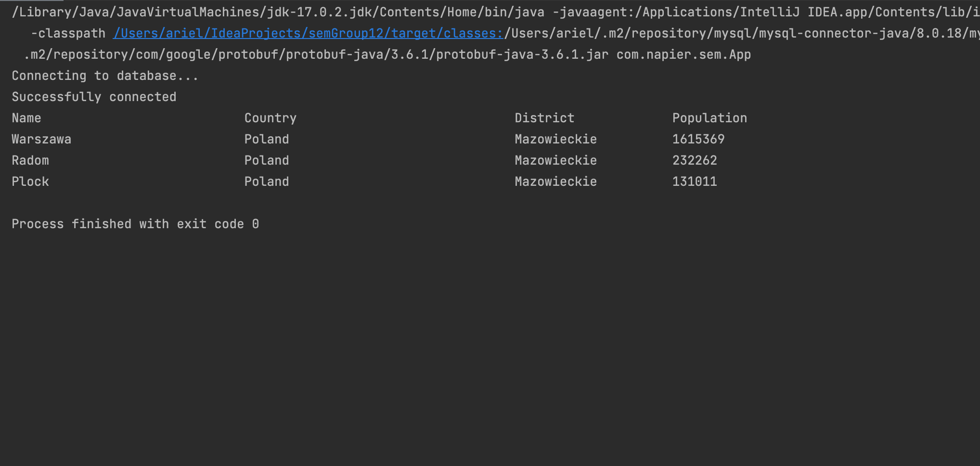Click the city name 'Warszawa'

pos(41,139)
